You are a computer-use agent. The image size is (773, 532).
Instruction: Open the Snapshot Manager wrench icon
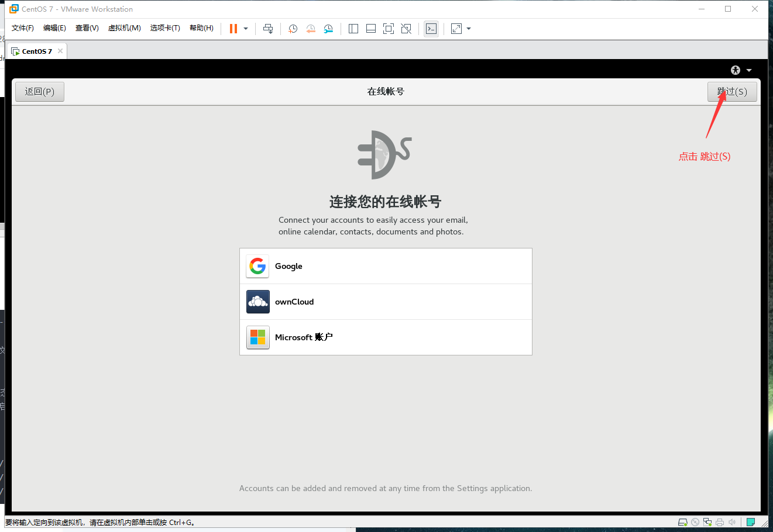[328, 28]
